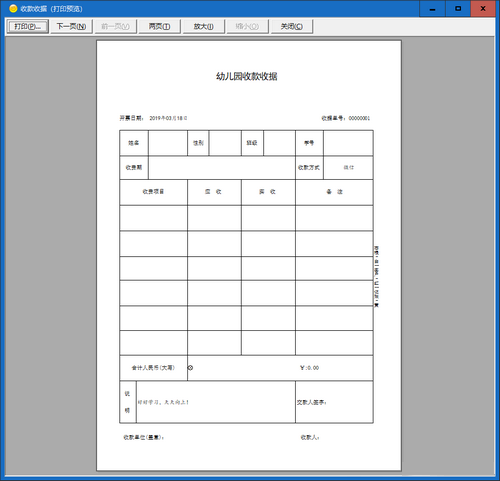The width and height of the screenshot is (500, 481).
Task: Click the 姓名 label cell in the table
Action: 134,143
